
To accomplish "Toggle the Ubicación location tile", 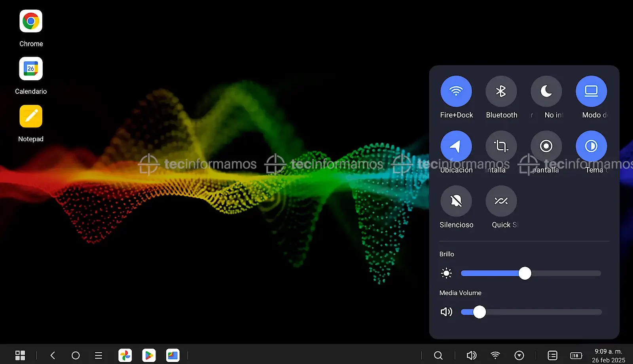I will [x=456, y=146].
